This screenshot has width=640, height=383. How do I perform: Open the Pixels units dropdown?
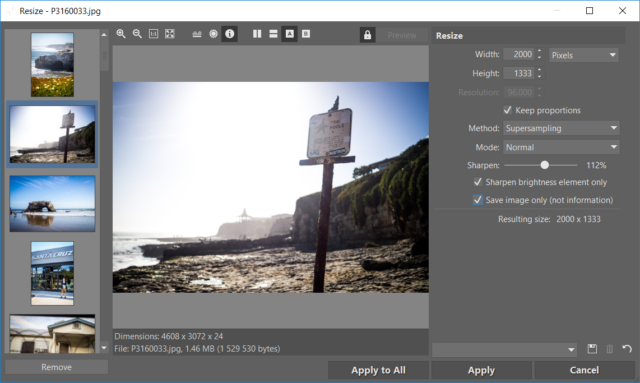[584, 55]
